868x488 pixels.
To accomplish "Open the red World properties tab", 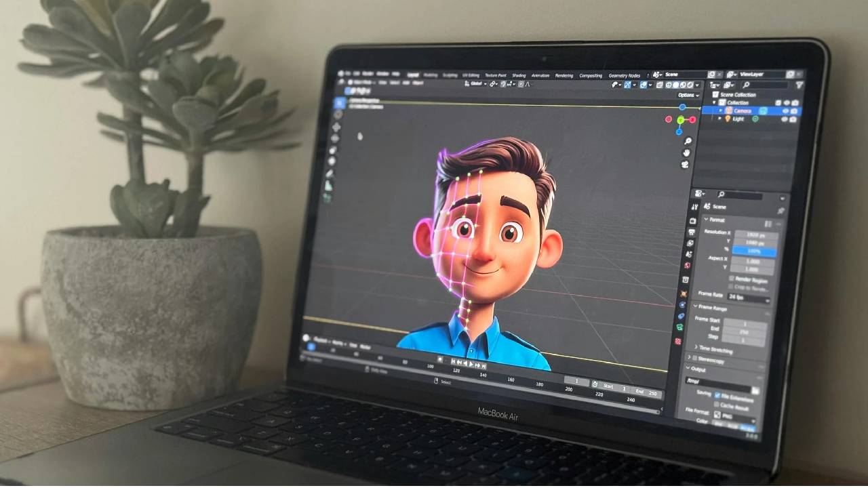I will pos(687,265).
